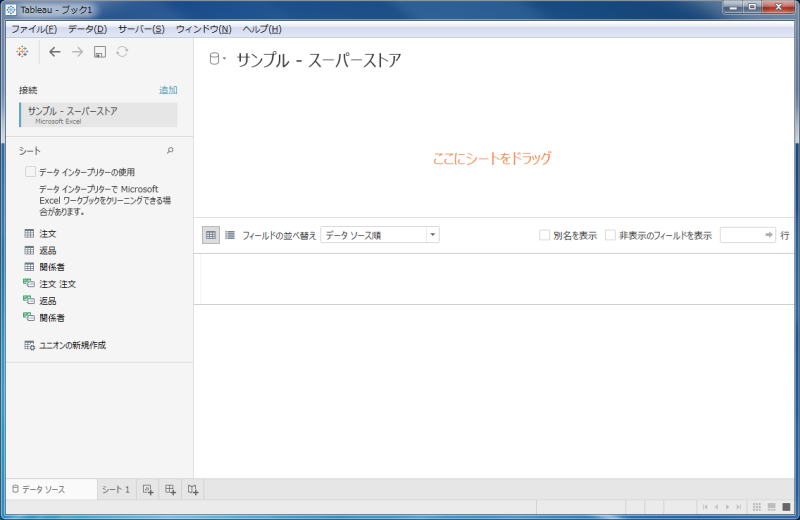Image resolution: width=800 pixels, height=520 pixels.
Task: Open the ウィンドウ menu
Action: click(x=204, y=29)
